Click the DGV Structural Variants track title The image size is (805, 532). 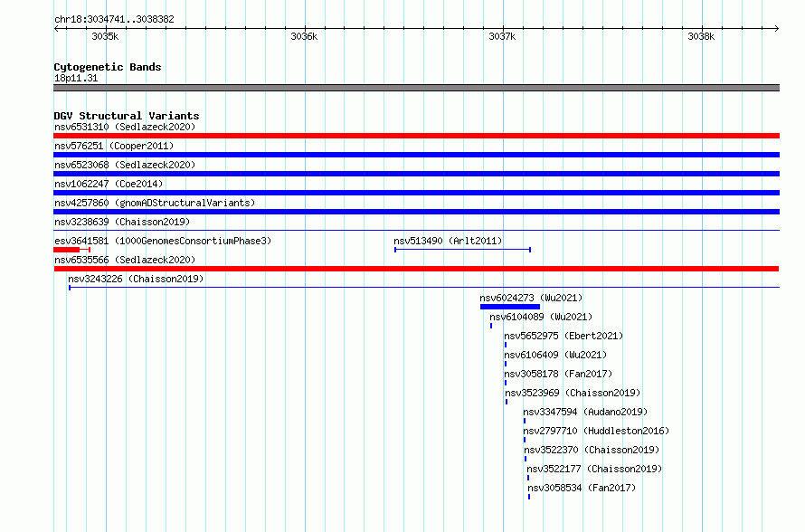(127, 116)
